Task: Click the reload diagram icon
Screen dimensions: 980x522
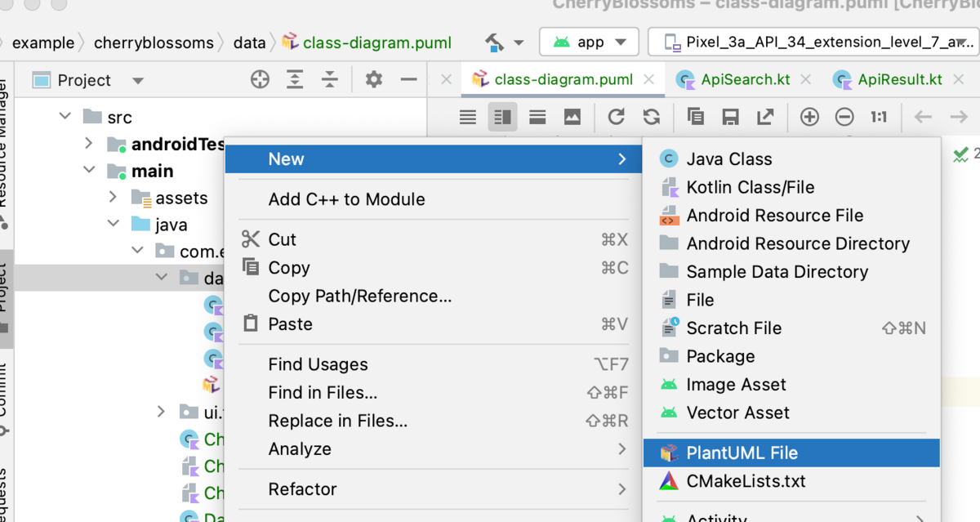Action: coord(617,117)
